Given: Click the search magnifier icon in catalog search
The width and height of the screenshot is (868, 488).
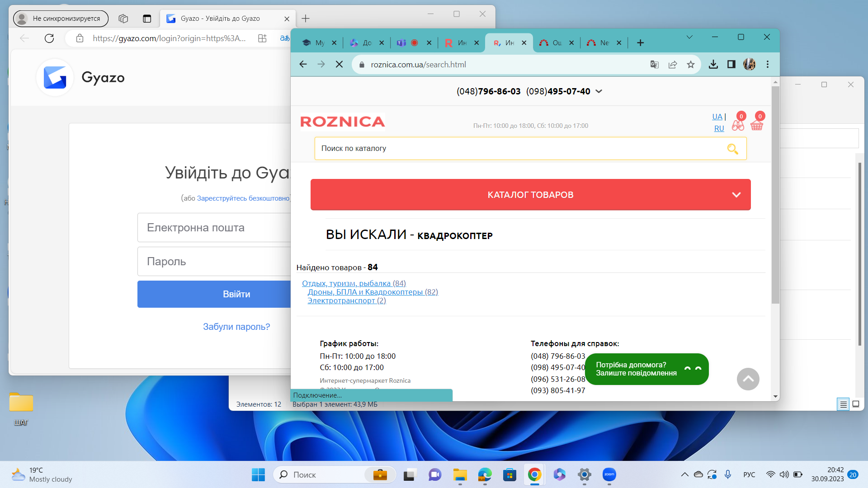Looking at the screenshot, I should pyautogui.click(x=732, y=149).
